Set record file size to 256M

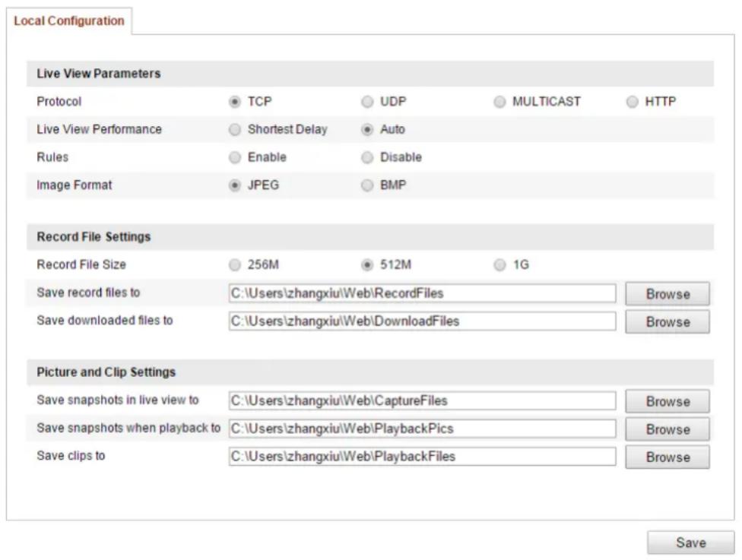[x=235, y=265]
